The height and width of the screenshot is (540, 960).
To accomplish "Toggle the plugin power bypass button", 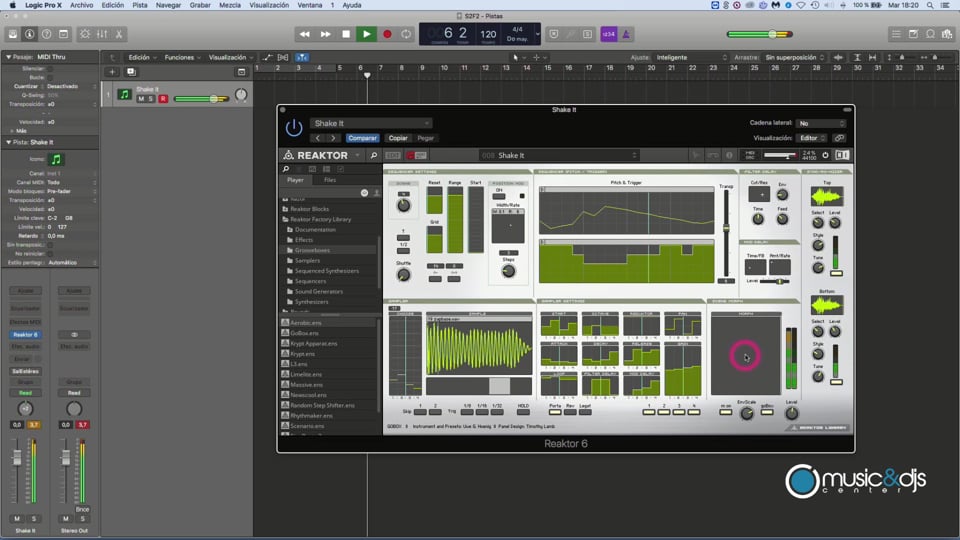I will pos(294,127).
